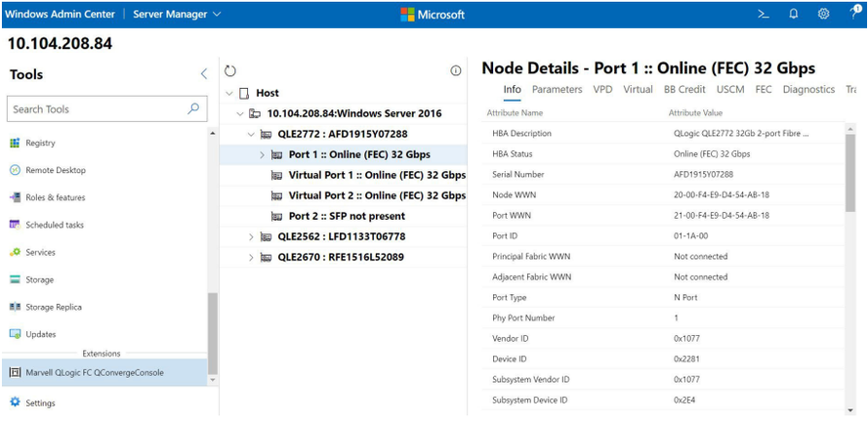Click the adapter icon of QLE2772

[x=267, y=134]
